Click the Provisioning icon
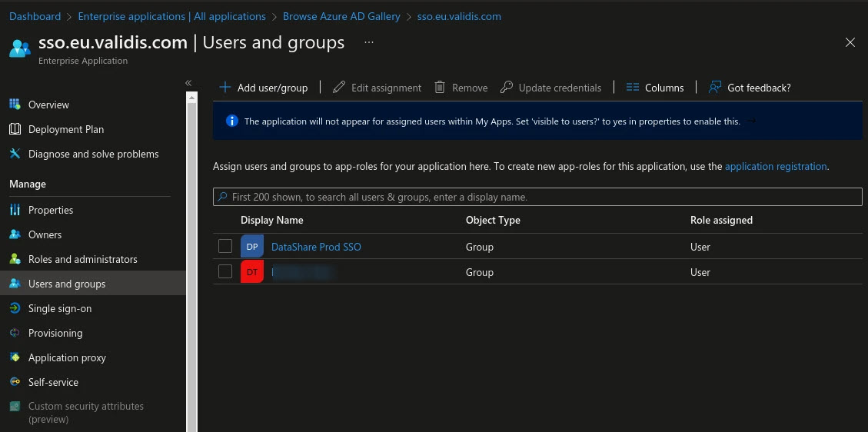 [x=15, y=333]
